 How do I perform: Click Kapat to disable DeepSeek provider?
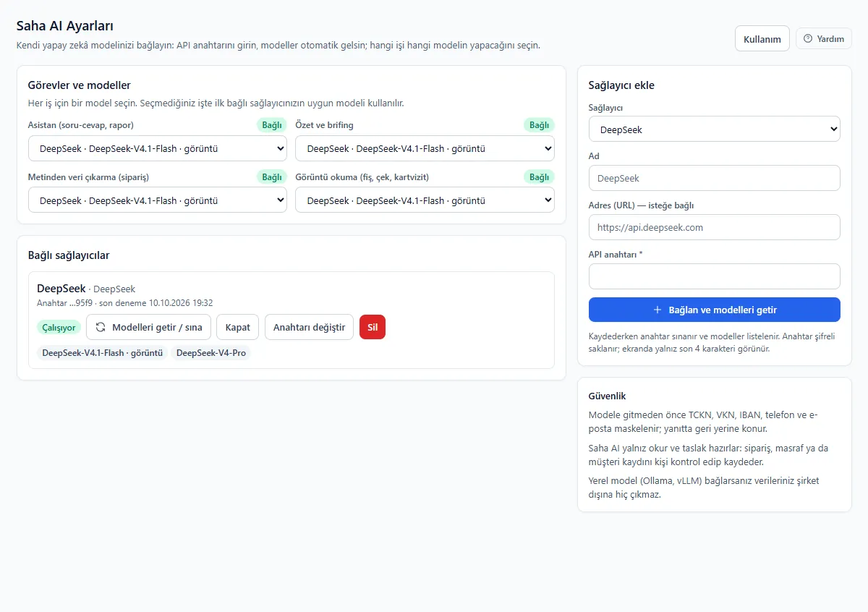(237, 327)
